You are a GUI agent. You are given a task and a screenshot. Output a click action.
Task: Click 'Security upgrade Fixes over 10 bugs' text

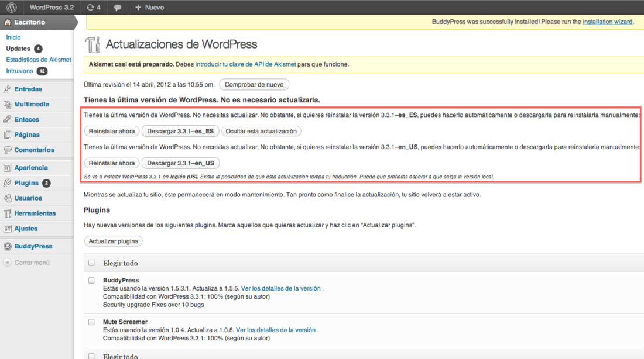pos(153,305)
